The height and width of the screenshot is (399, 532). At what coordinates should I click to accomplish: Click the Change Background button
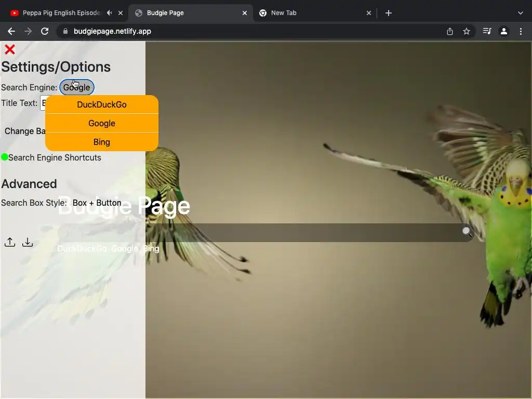pyautogui.click(x=25, y=131)
